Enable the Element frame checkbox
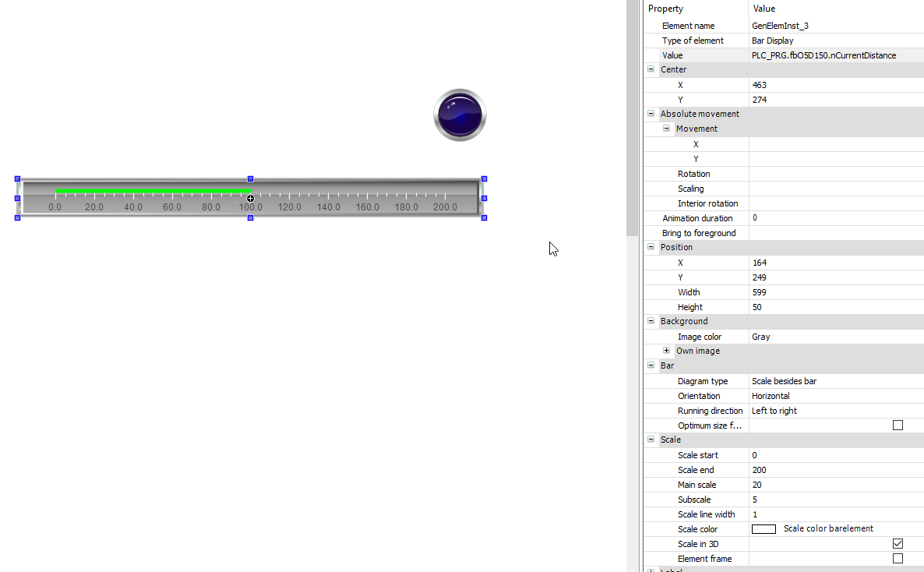 tap(898, 559)
